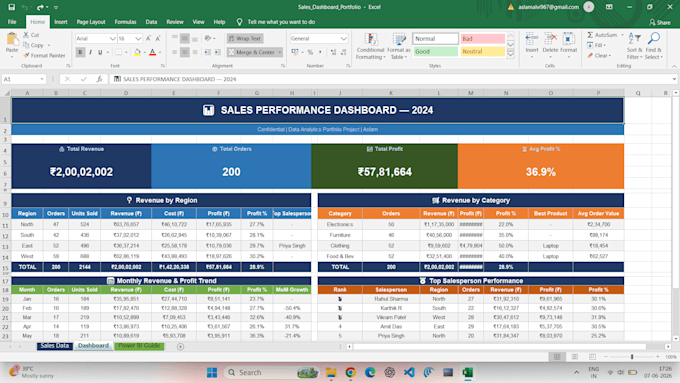Image resolution: width=680 pixels, height=383 pixels.
Task: Open File Explorer from taskbar
Action: coord(331,372)
